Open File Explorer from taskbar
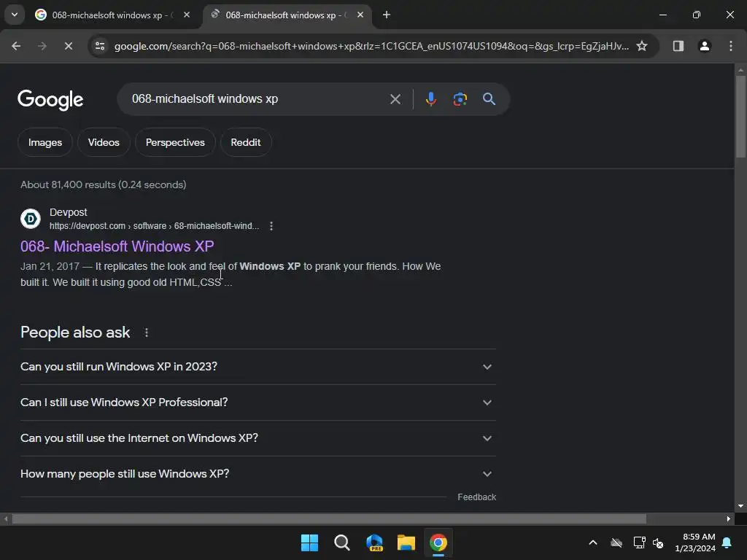747x560 pixels. 406,542
